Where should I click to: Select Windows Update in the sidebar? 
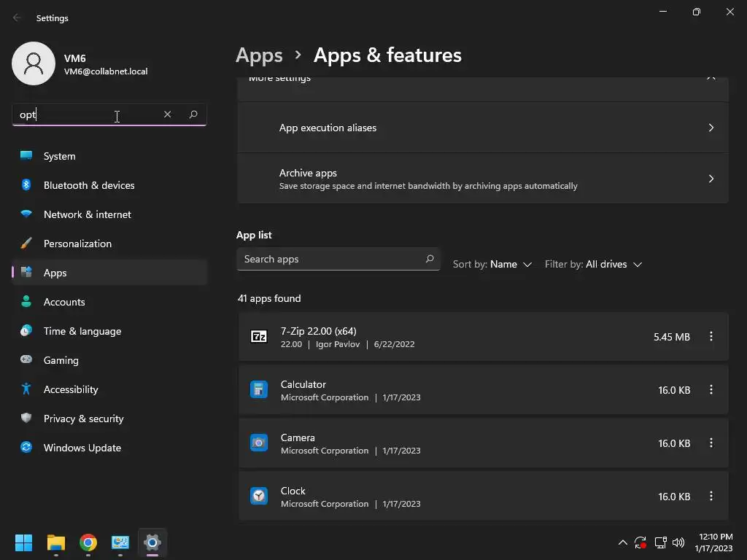coord(82,448)
